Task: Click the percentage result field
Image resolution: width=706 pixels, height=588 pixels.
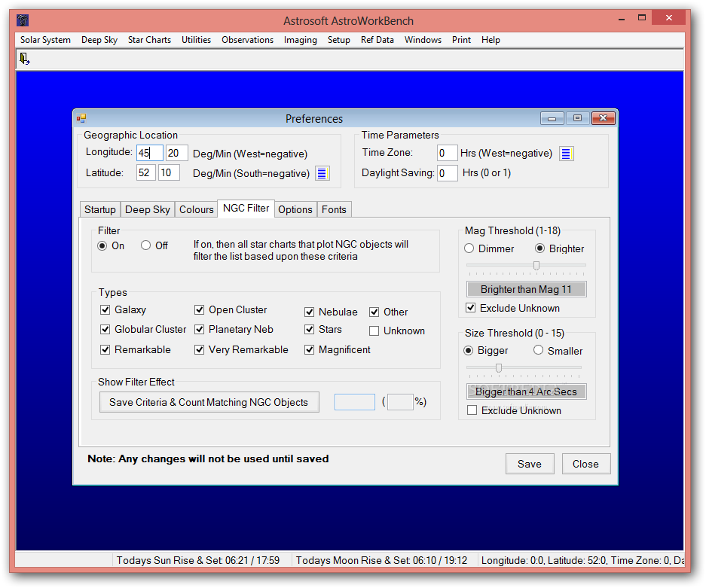Action: pos(400,402)
